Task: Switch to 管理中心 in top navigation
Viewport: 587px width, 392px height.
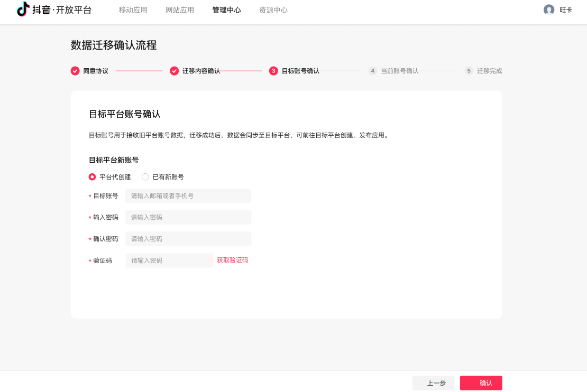Action: [226, 10]
